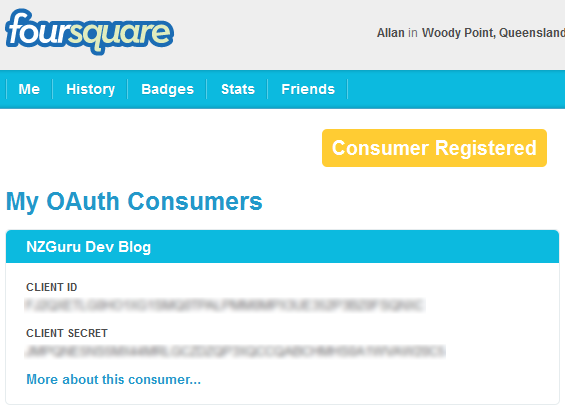This screenshot has height=412, width=565.
Task: Click the NZGuru Dev Blog card body
Action: [x=282, y=333]
